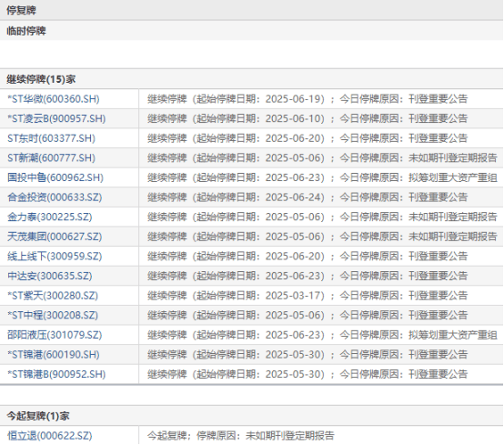Open 天茂集团(000627.SZ) stock page

(x=55, y=237)
